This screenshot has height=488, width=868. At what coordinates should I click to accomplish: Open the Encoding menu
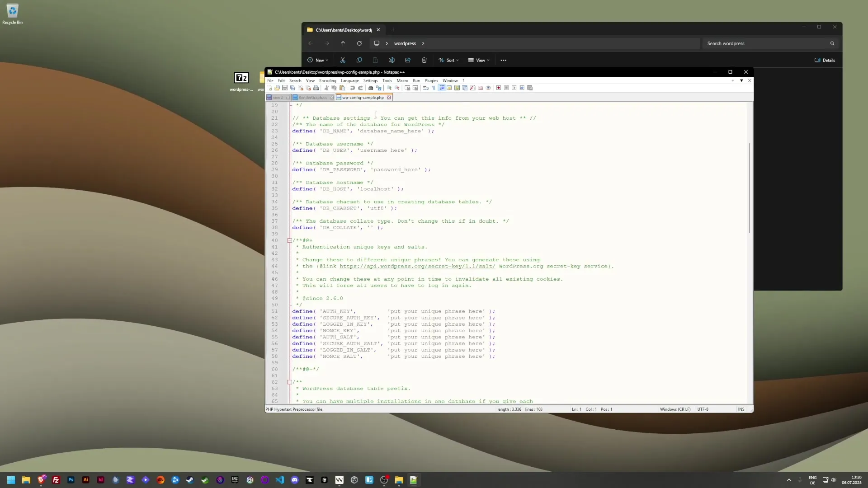(x=327, y=80)
